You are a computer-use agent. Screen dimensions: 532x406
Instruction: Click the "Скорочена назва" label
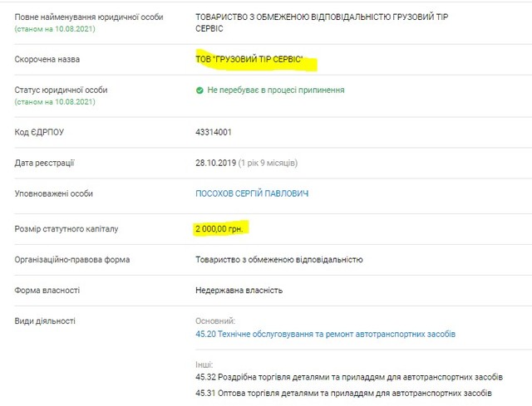click(x=47, y=60)
